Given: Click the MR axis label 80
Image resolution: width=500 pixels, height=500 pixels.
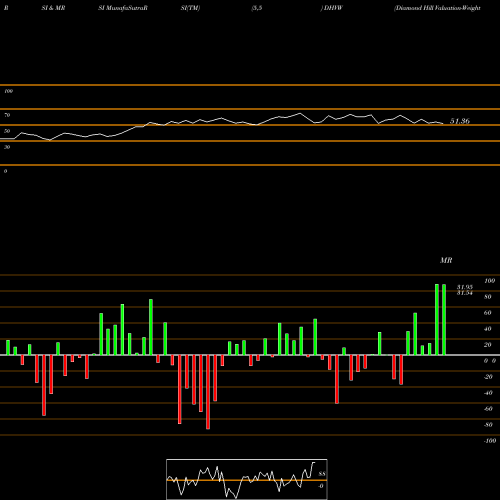Looking at the screenshot, I should [488, 297].
